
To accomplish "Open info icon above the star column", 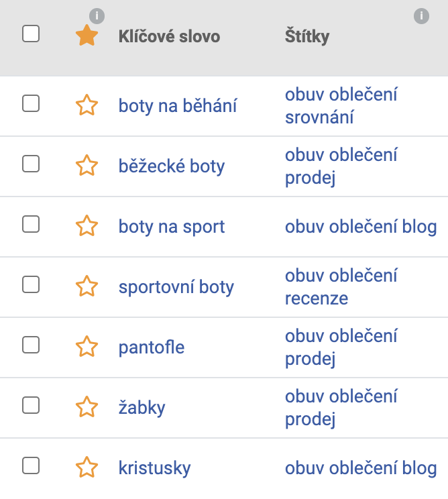I will point(97,16).
